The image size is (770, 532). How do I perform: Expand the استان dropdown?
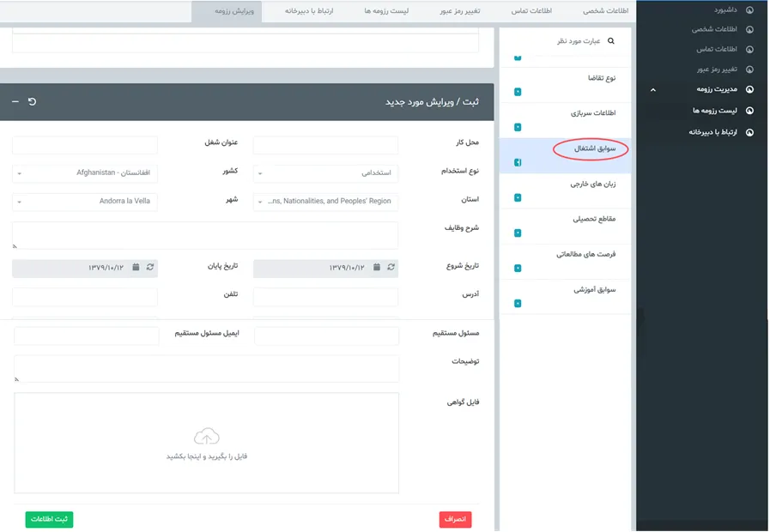click(x=326, y=202)
